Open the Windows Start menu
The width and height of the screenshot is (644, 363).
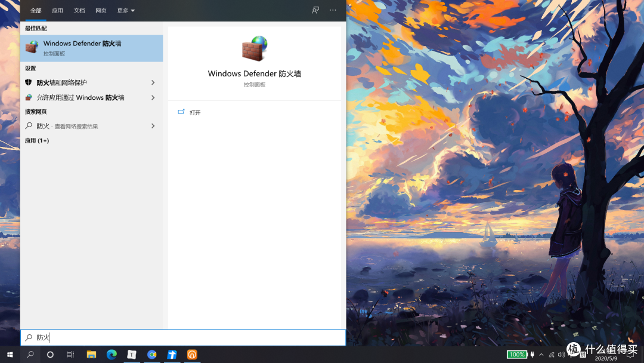pos(10,355)
